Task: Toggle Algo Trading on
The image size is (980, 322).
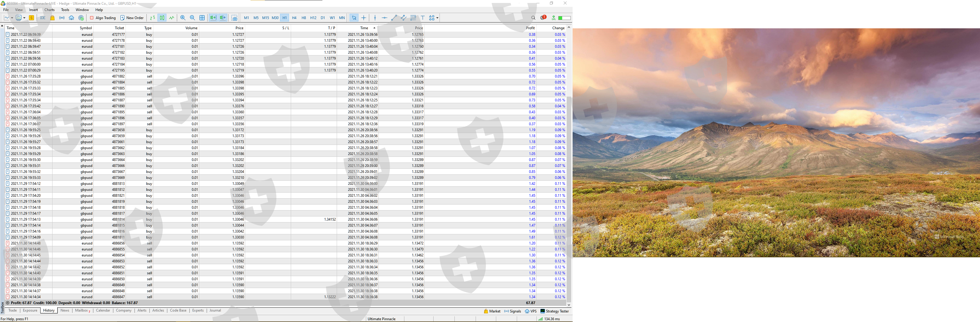Action: pyautogui.click(x=103, y=18)
